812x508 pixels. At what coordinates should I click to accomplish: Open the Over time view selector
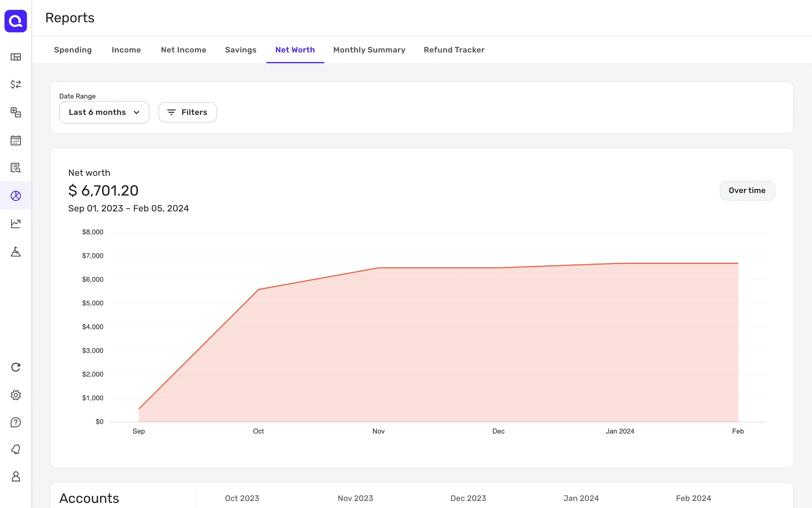click(x=747, y=190)
